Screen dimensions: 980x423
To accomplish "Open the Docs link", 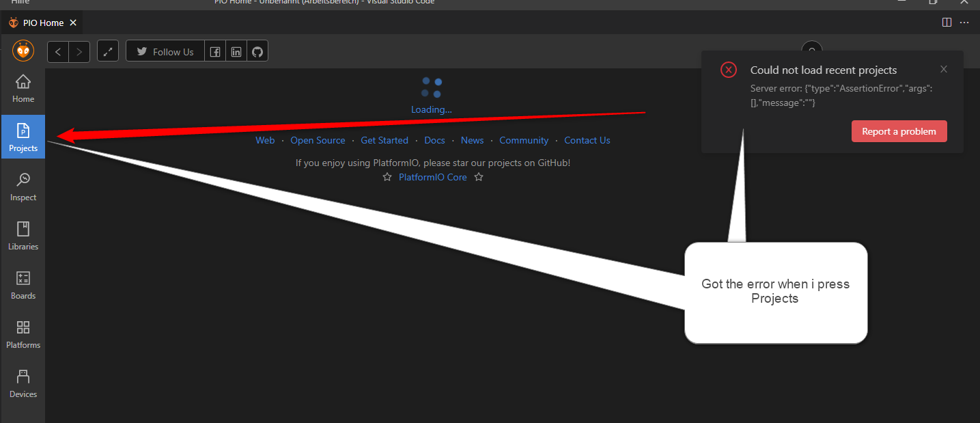I will click(434, 140).
